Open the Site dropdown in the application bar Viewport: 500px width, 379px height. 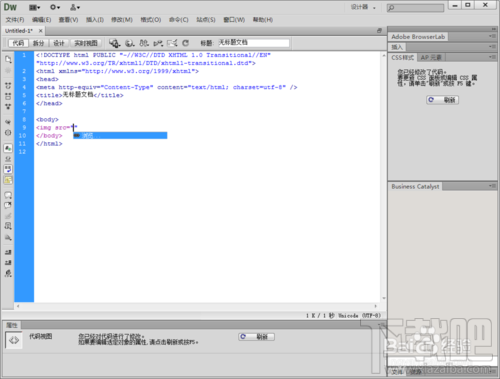coord(75,7)
